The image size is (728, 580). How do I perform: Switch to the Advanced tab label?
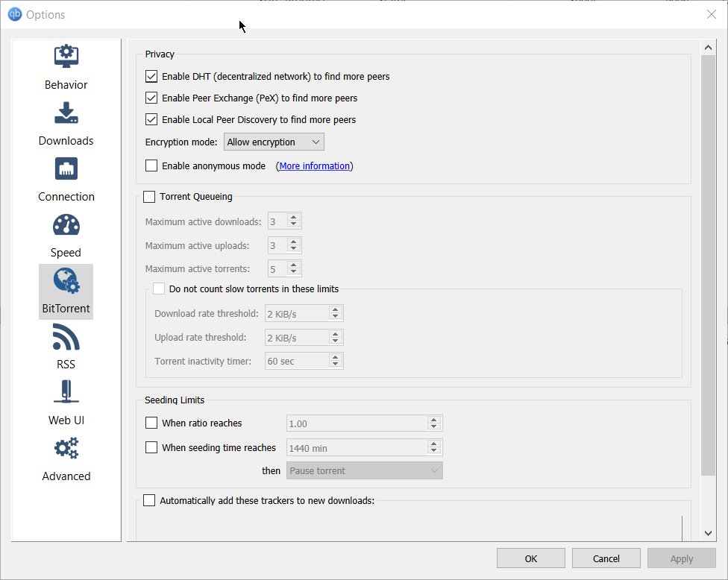click(x=66, y=476)
